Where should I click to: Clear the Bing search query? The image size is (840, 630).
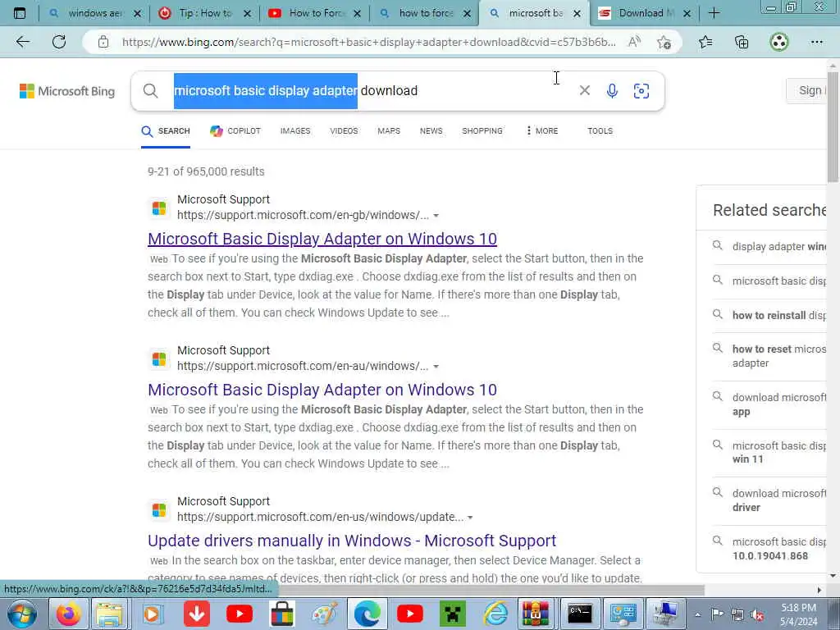(x=584, y=90)
